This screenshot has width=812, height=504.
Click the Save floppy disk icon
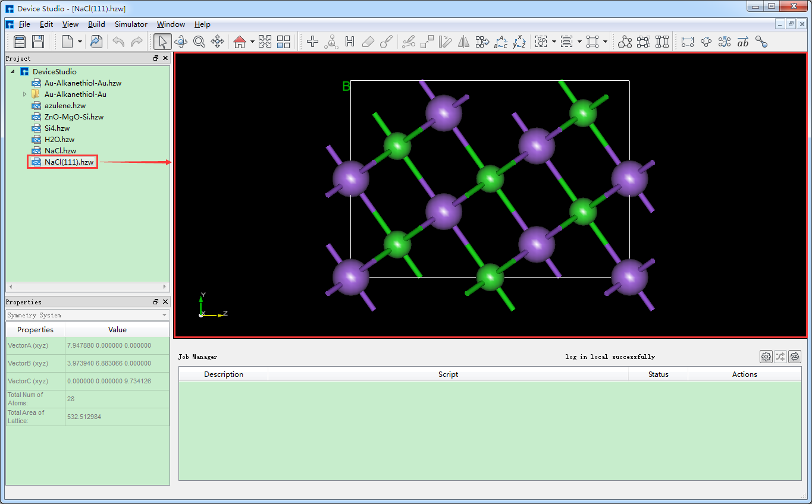pyautogui.click(x=38, y=42)
